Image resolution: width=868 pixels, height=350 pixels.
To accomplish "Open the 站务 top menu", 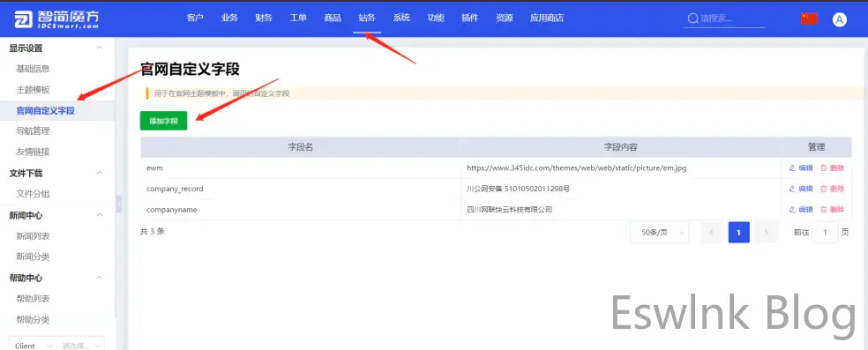I will [x=366, y=18].
